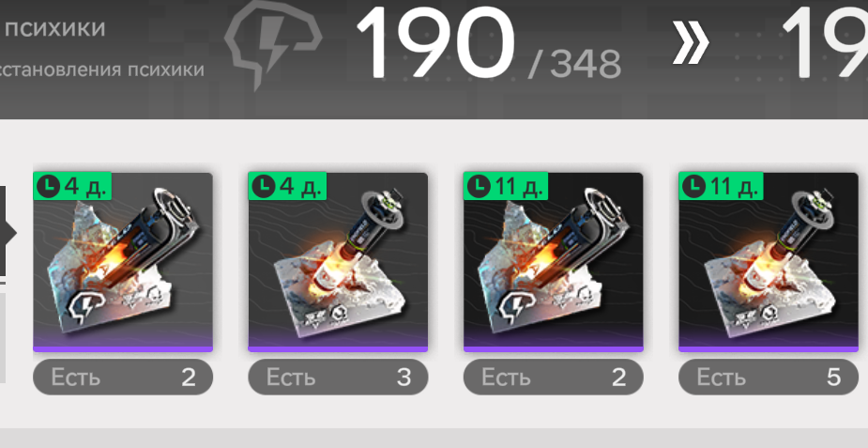The height and width of the screenshot is (448, 868).
Task: Click clock icon on 4 д. item with quantity 3
Action: coord(265,187)
